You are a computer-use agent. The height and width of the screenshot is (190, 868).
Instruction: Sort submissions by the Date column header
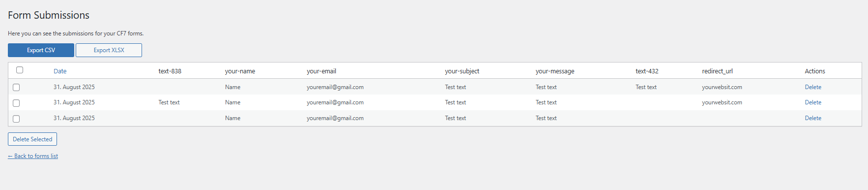click(60, 71)
